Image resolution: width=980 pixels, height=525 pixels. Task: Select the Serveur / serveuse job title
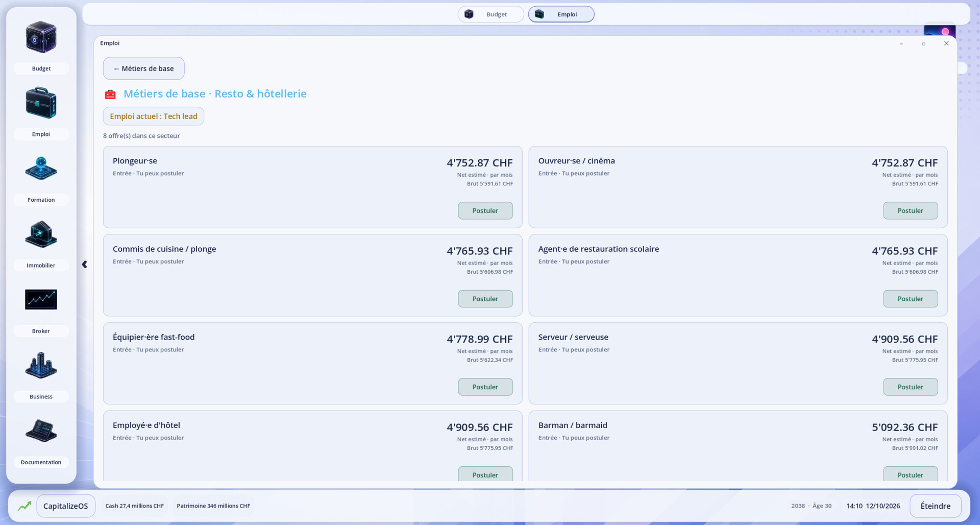click(573, 337)
